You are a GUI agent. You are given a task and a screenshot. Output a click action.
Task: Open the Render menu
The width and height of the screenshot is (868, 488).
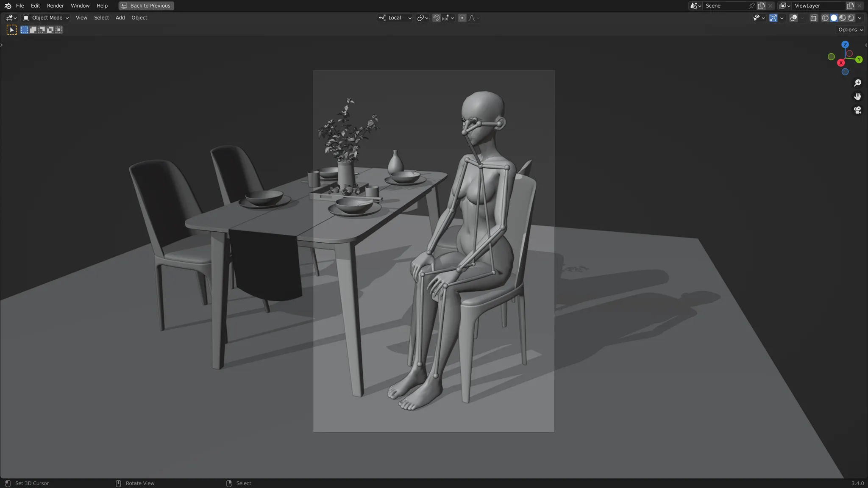[x=55, y=6]
